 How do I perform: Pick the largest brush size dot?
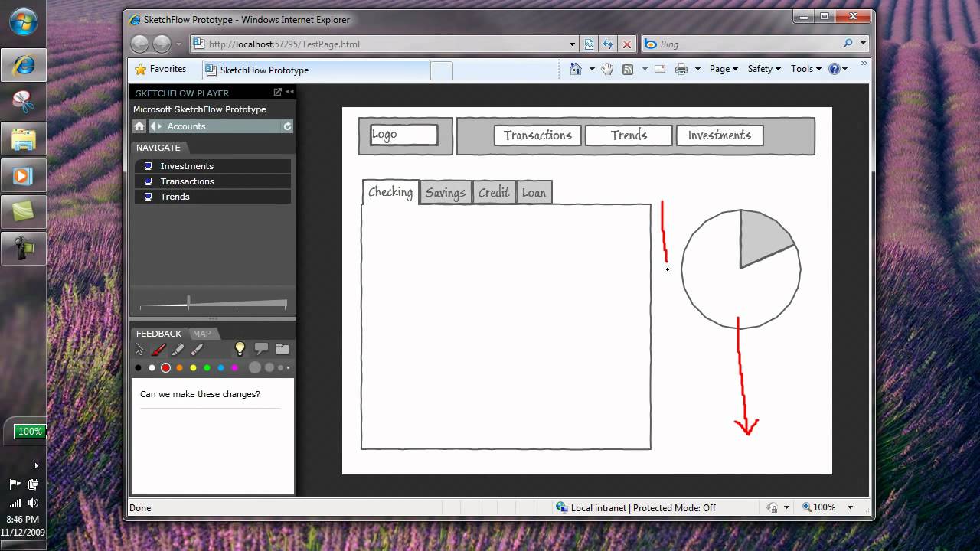(255, 368)
